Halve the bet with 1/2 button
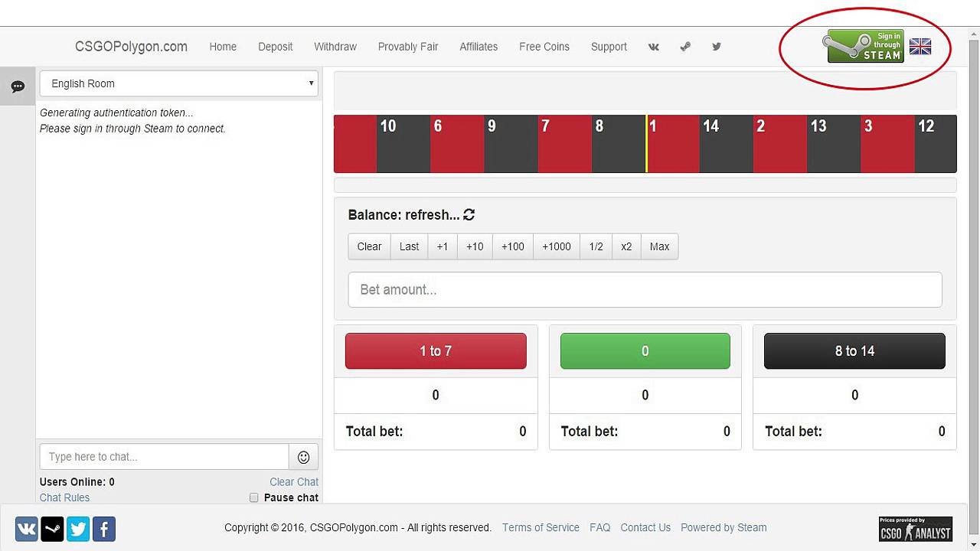This screenshot has height=551, width=980. tap(596, 246)
